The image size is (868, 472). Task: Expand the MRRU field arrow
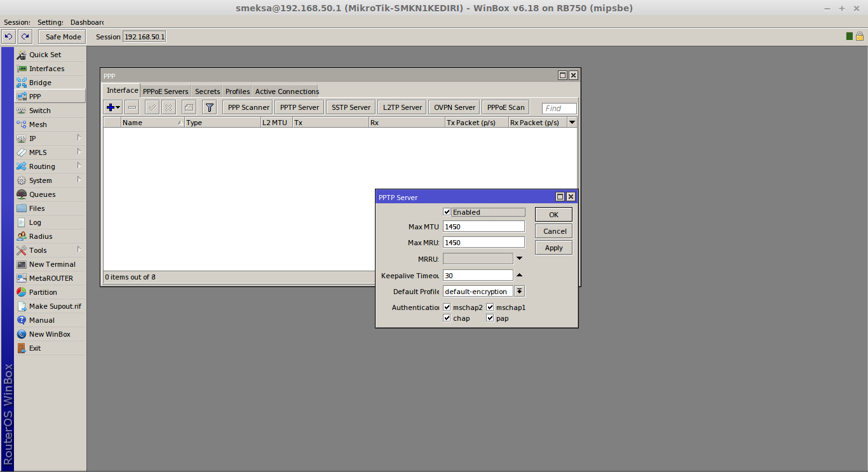519,259
